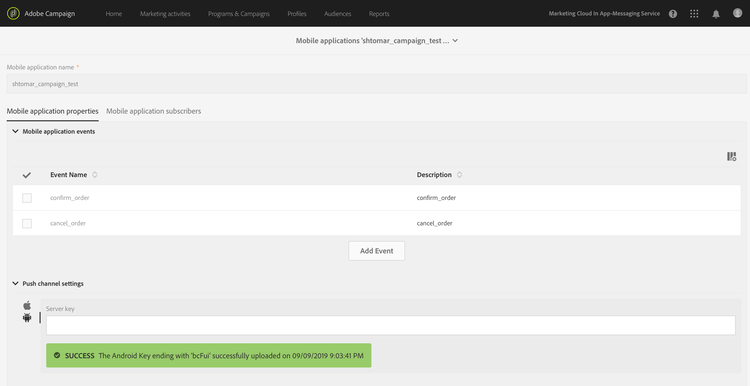The image size is (750, 386).
Task: Select the Android platform icon
Action: point(27,317)
